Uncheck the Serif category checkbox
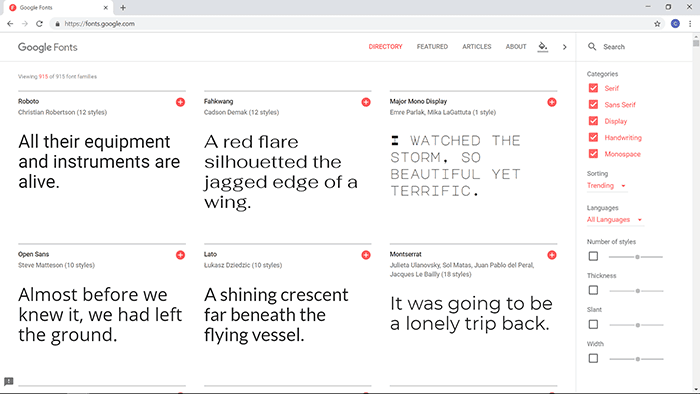 coord(593,88)
